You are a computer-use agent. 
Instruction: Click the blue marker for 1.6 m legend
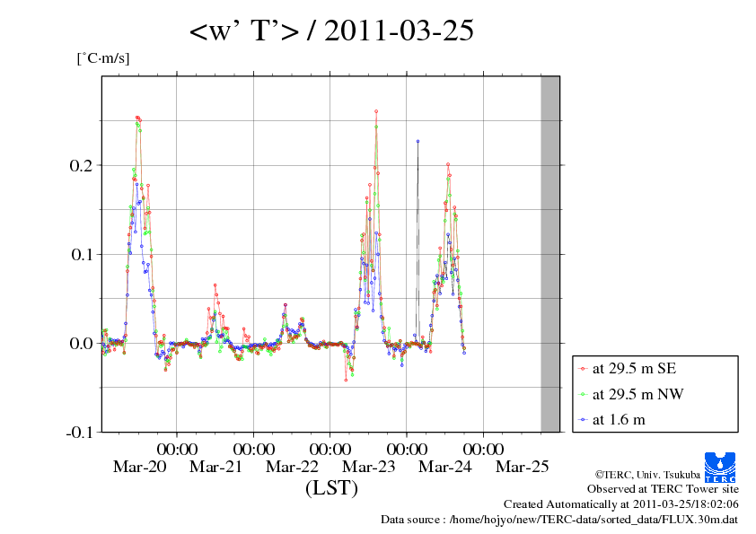[x=583, y=420]
